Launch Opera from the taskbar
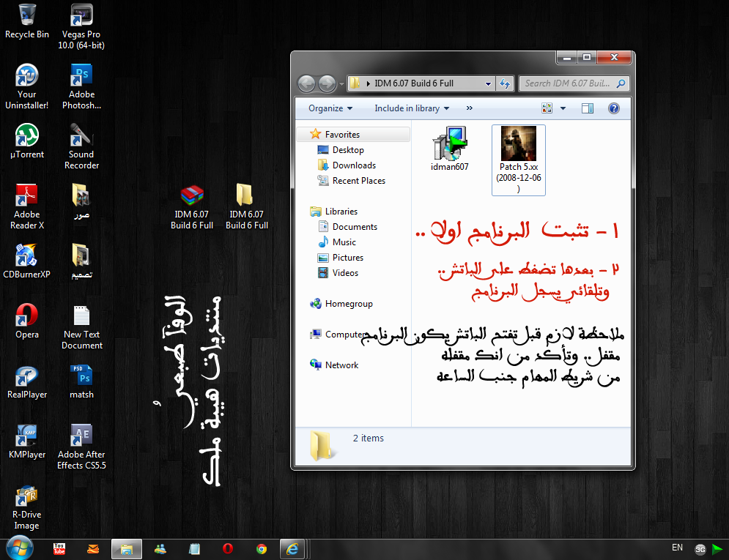The width and height of the screenshot is (729, 560). (228, 549)
